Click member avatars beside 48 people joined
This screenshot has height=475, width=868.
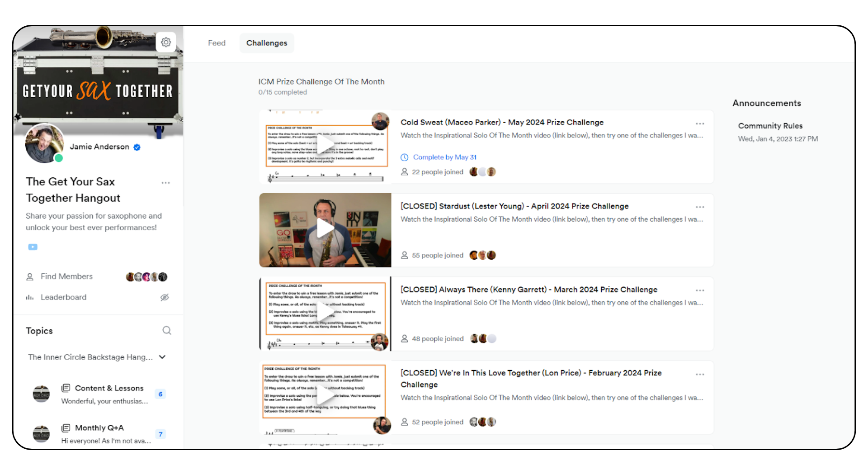(x=483, y=338)
